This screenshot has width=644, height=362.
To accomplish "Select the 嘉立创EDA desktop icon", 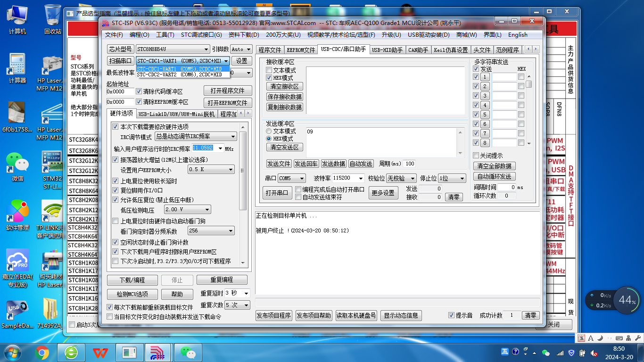I will (17, 268).
